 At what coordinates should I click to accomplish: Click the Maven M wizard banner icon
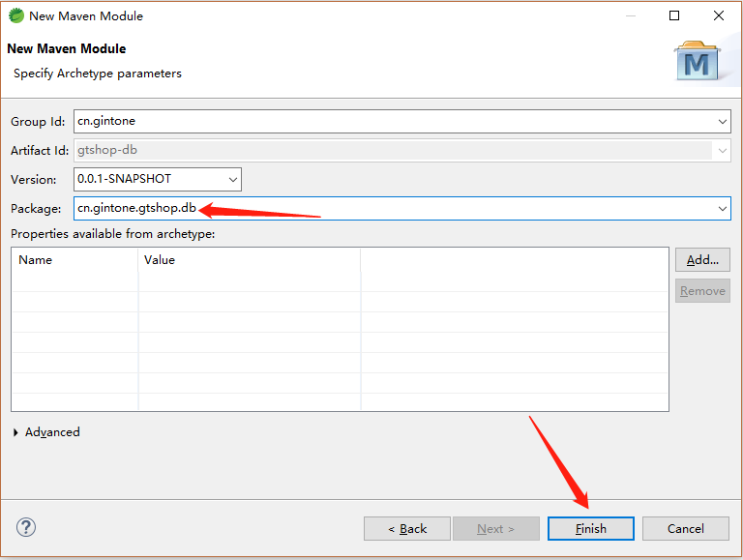[698, 61]
